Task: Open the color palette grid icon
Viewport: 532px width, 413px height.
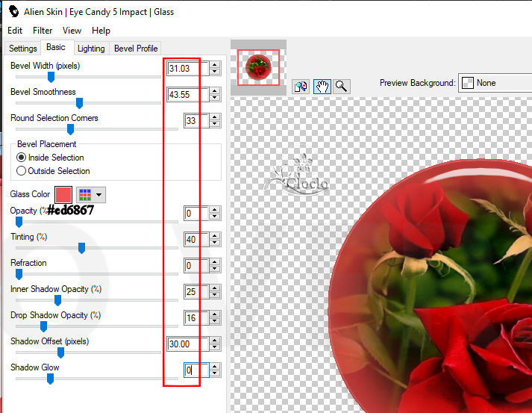Action: (x=84, y=194)
